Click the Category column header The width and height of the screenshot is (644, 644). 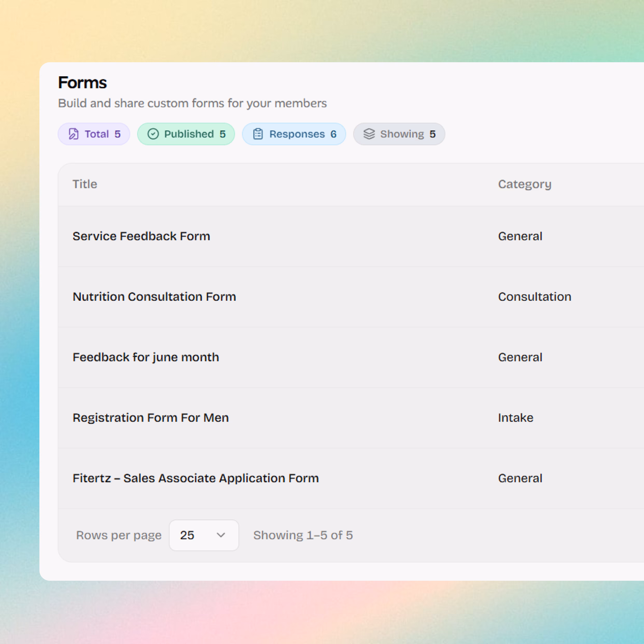525,184
